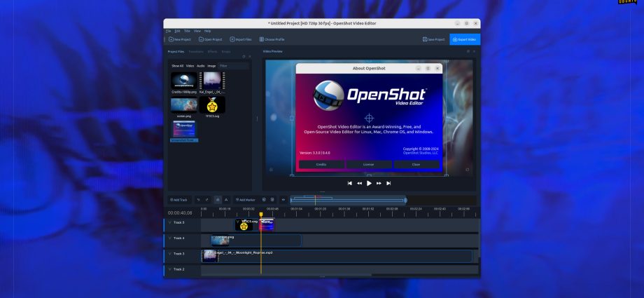Toggle the razor tool in timeline toolbar
The image size is (644, 298).
[x=226, y=200]
